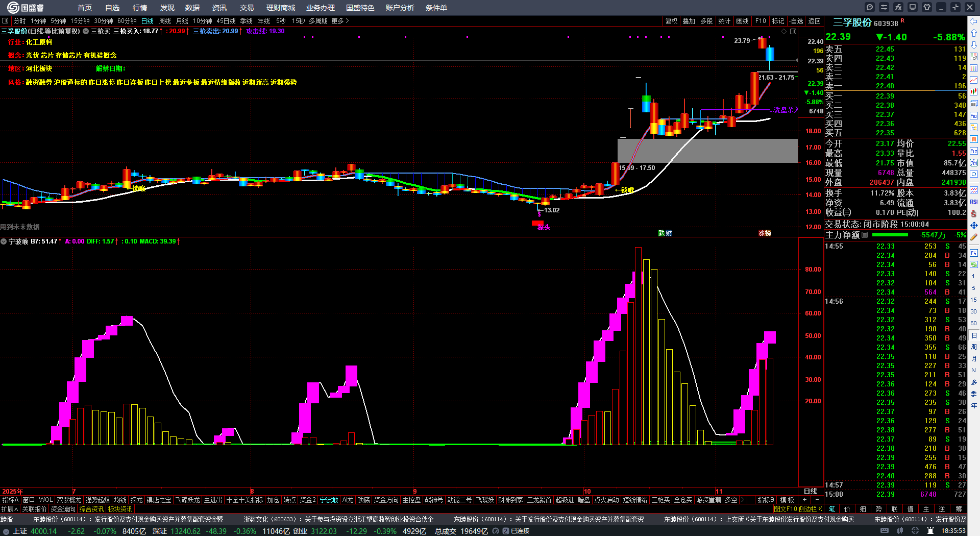Toggle the chart panel icon above price axis

click(x=793, y=31)
